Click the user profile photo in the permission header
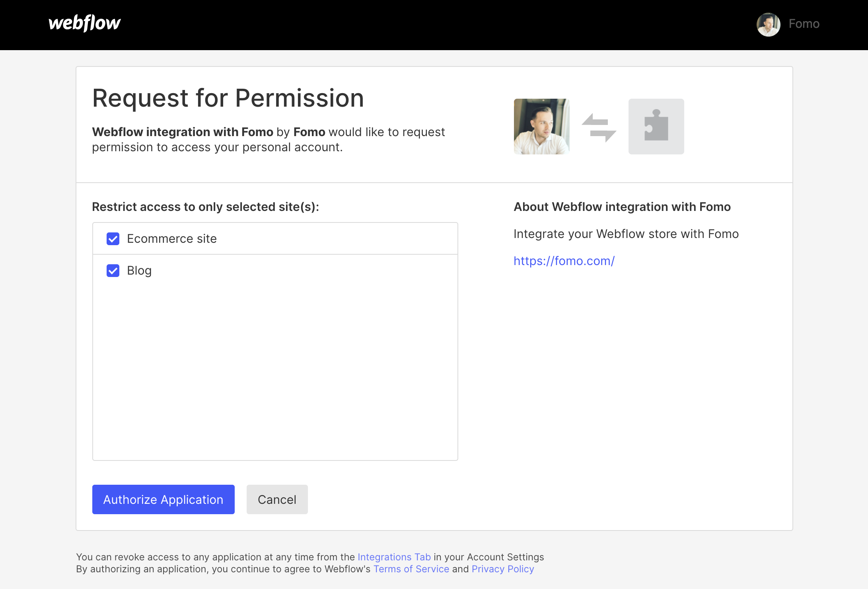The width and height of the screenshot is (868, 589). 541,127
